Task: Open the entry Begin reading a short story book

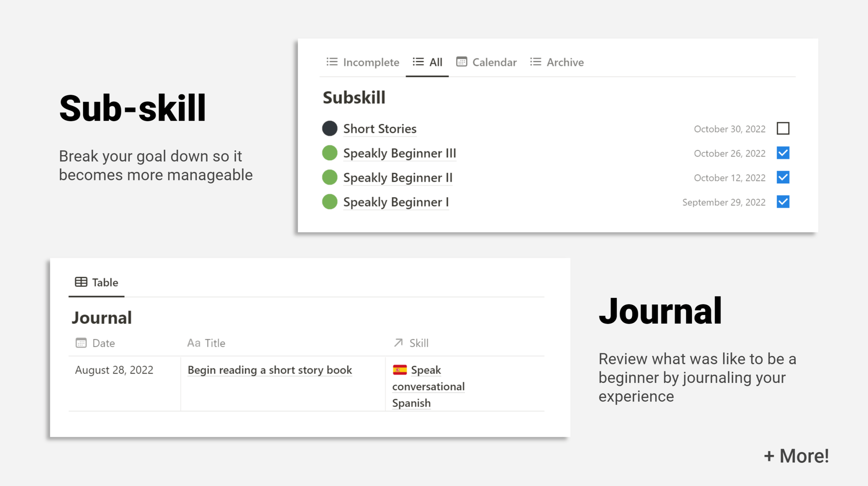Action: 269,370
